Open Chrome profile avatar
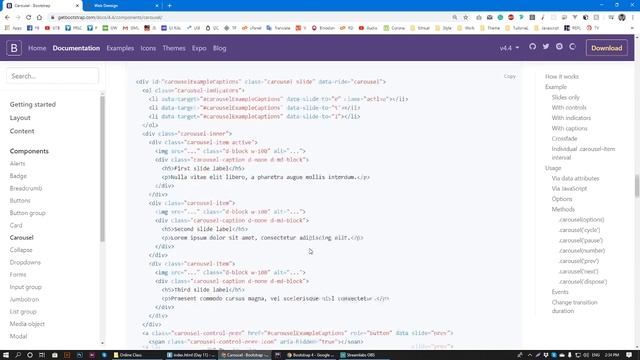The image size is (640, 360). 622,18
